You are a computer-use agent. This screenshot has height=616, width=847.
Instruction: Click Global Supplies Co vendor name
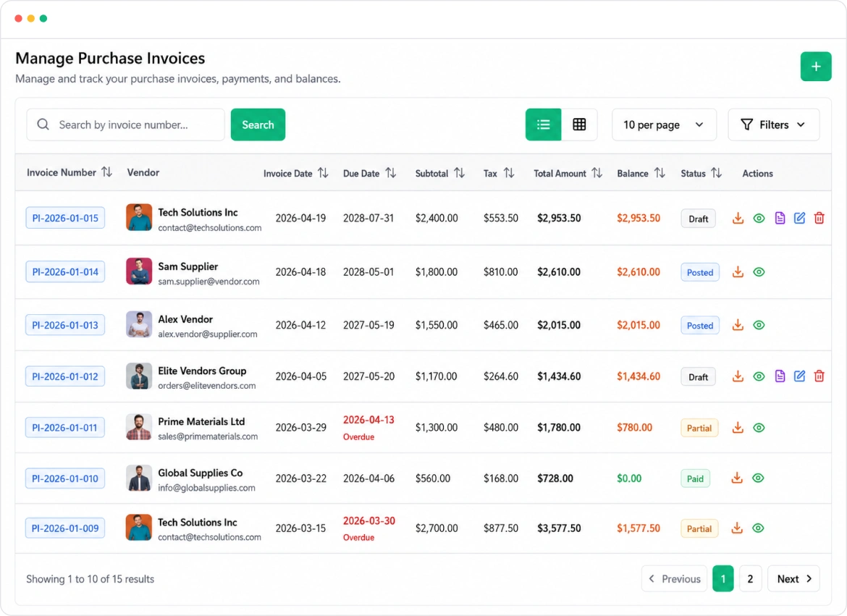pos(201,473)
